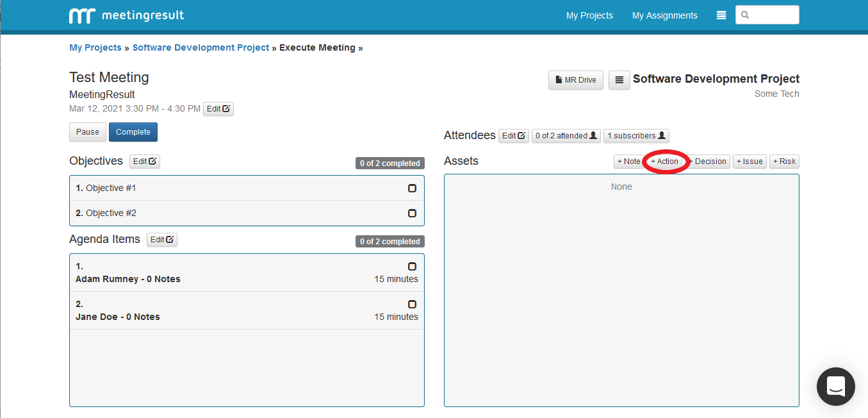
Task: Open My Projects in top navigation
Action: pos(589,15)
